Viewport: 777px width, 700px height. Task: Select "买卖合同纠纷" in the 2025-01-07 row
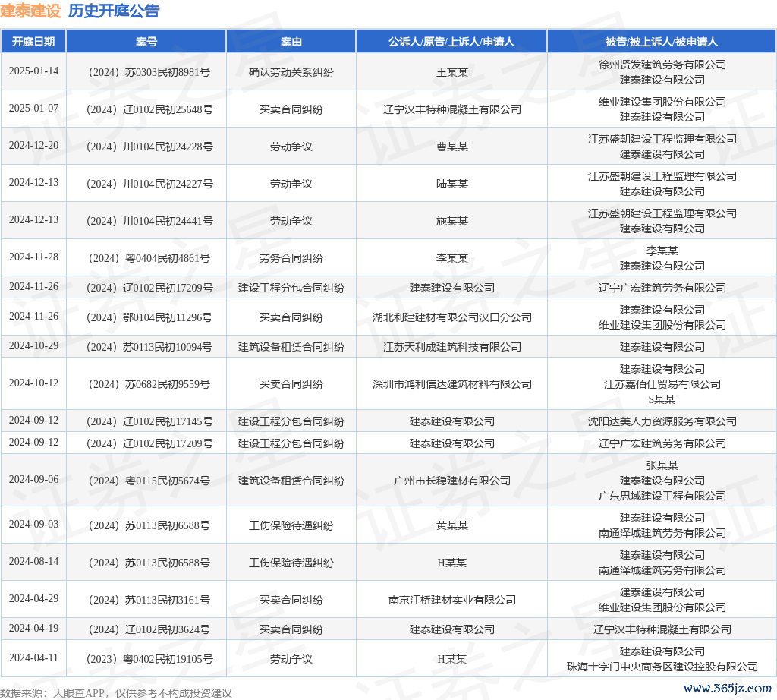click(x=291, y=109)
